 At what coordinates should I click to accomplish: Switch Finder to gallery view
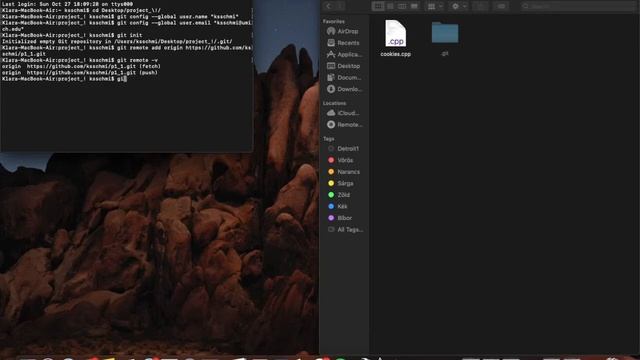click(x=414, y=6)
